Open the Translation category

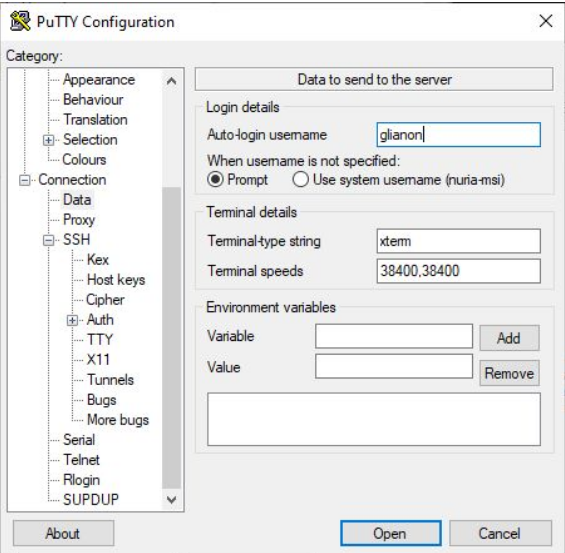coord(95,120)
